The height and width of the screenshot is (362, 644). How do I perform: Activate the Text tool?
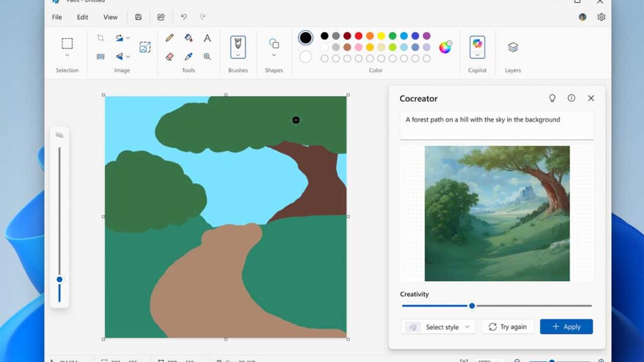[207, 38]
